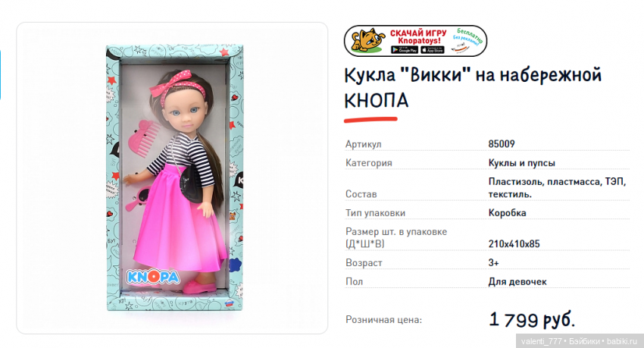Open the doll product photo thumbnail
Viewport: 644px width, 348px height.
click(172, 178)
